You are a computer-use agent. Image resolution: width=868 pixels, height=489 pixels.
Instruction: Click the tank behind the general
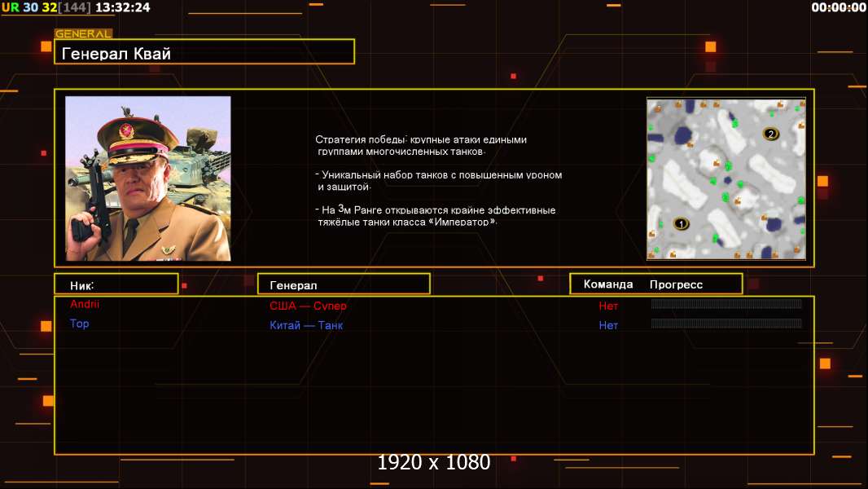(x=195, y=147)
